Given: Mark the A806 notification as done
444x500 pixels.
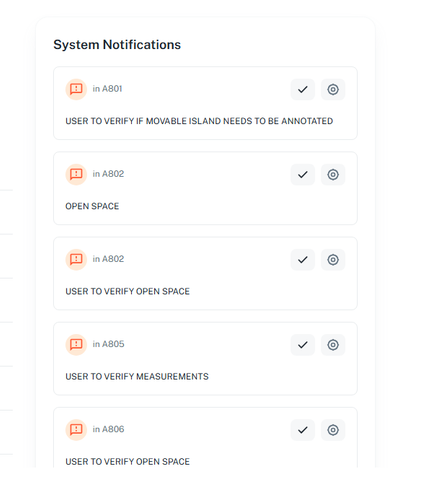Looking at the screenshot, I should [303, 430].
